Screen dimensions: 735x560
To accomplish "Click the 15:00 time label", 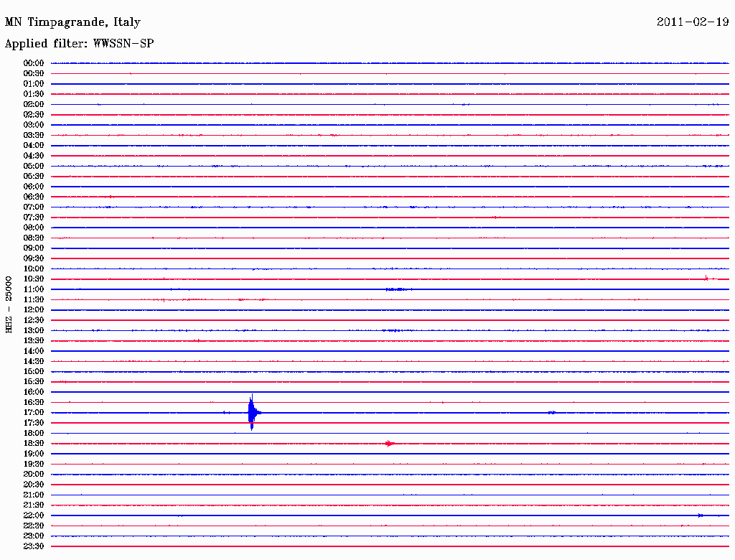I will point(34,371).
